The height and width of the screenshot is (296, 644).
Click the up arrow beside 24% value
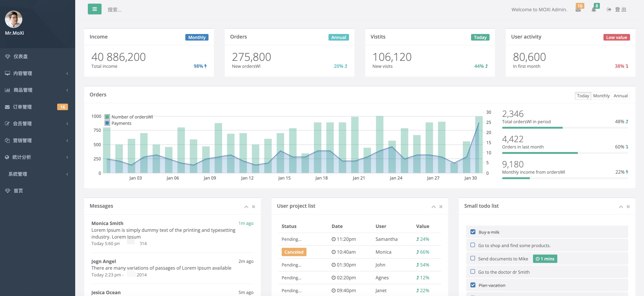point(417,239)
